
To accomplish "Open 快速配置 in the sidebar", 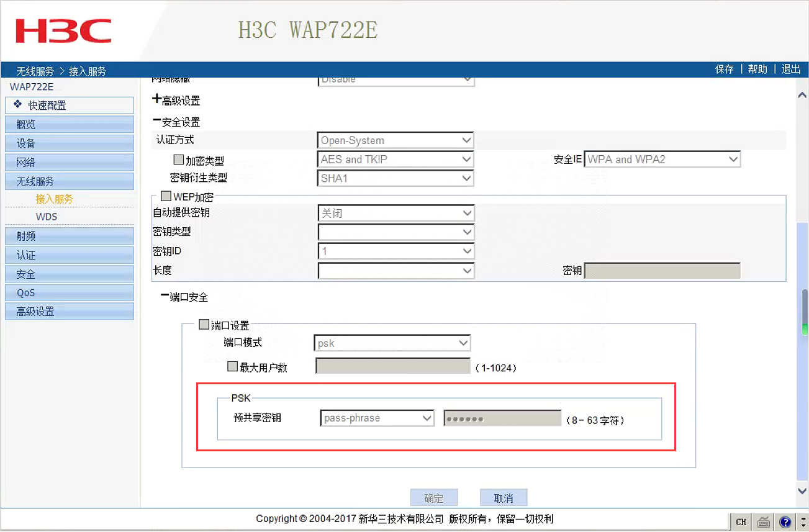I will click(70, 106).
